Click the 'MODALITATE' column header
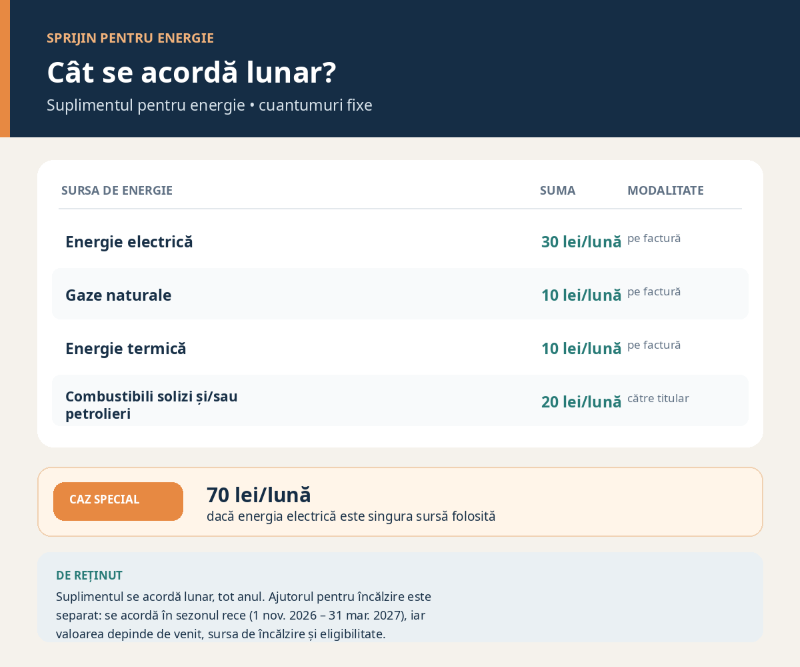The height and width of the screenshot is (667, 800). pyautogui.click(x=665, y=190)
